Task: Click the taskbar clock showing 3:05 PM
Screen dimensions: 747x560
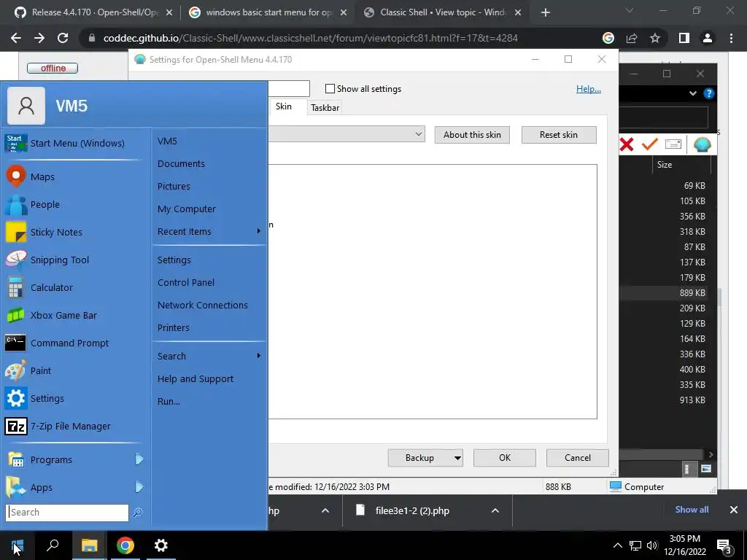Action: coord(684,545)
